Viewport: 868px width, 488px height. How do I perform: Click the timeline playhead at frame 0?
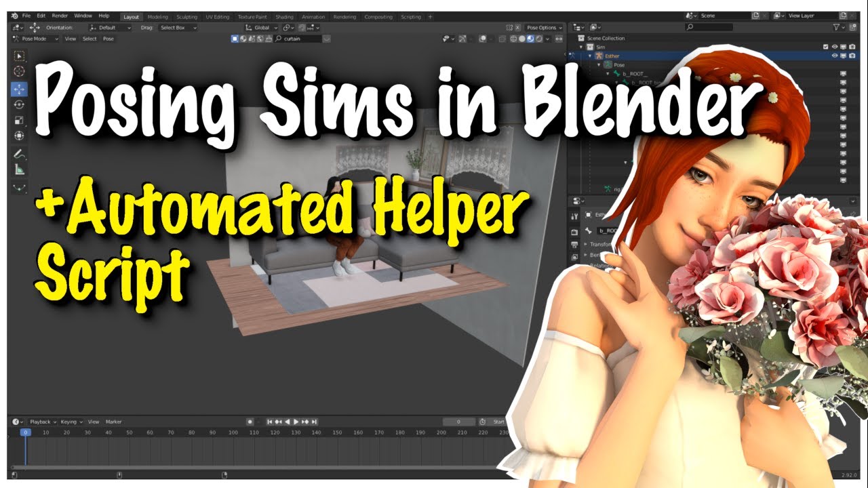25,432
